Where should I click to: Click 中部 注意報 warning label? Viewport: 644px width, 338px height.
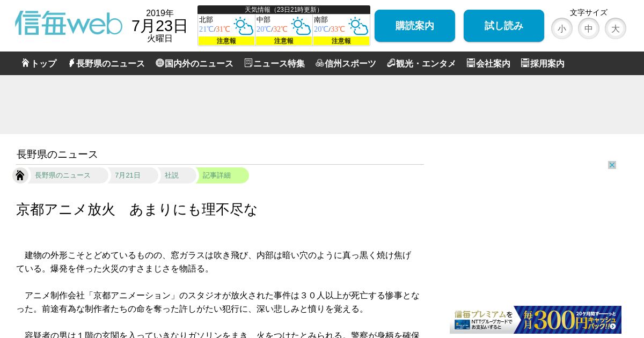(284, 41)
